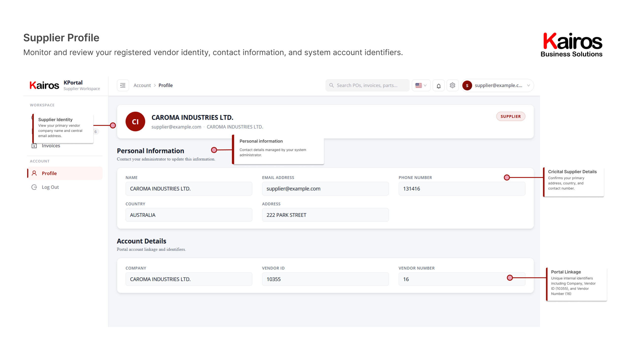The image size is (631, 364).
Task: Click the Vendor ID field 10355
Action: click(325, 279)
